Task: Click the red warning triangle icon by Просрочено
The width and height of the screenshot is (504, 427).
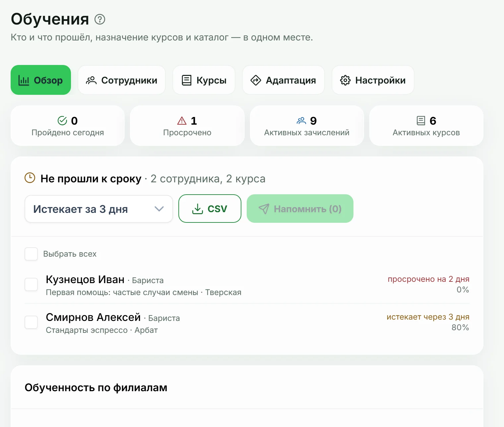Action: 182,121
